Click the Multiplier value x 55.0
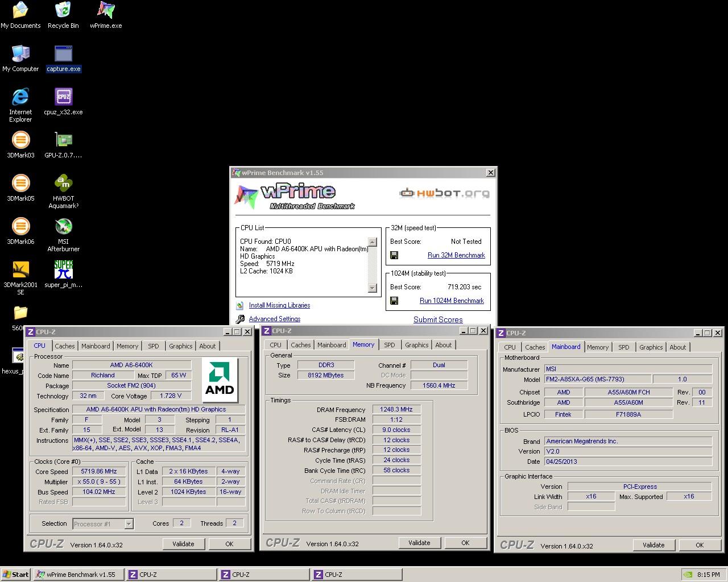 99,482
